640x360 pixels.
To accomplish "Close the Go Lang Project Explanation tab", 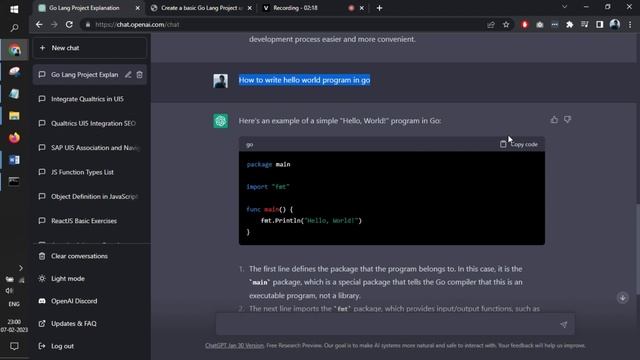I will 138,8.
